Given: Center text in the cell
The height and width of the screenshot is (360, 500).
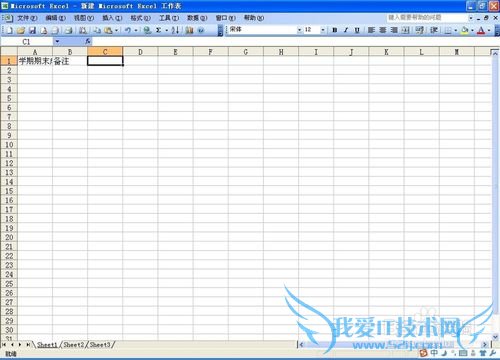Looking at the screenshot, I should 383,30.
